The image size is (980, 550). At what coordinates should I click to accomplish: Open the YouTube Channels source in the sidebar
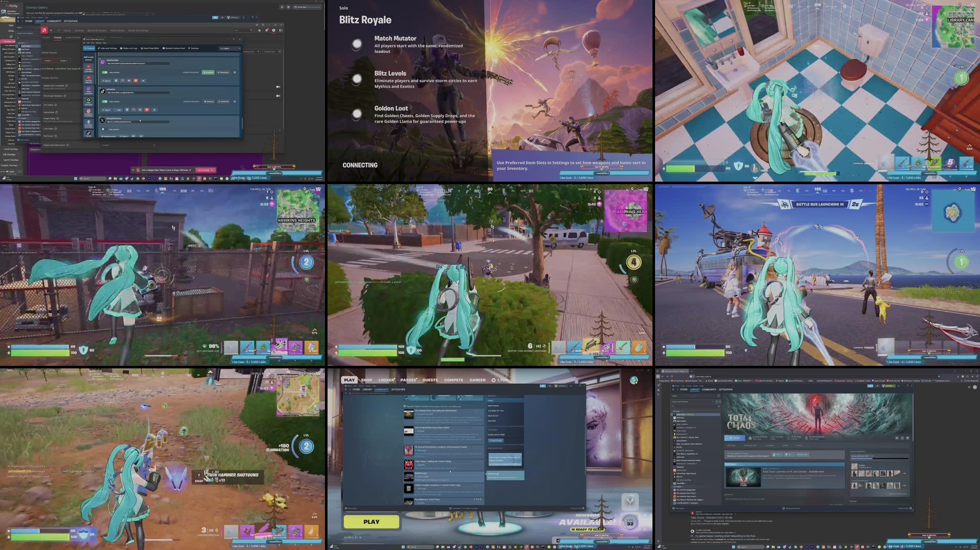tap(89, 68)
